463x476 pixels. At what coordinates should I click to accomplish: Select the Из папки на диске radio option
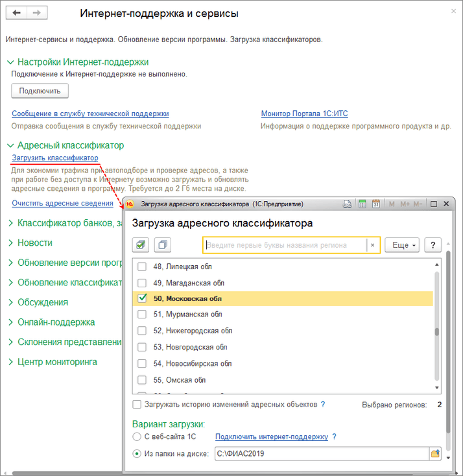click(137, 453)
